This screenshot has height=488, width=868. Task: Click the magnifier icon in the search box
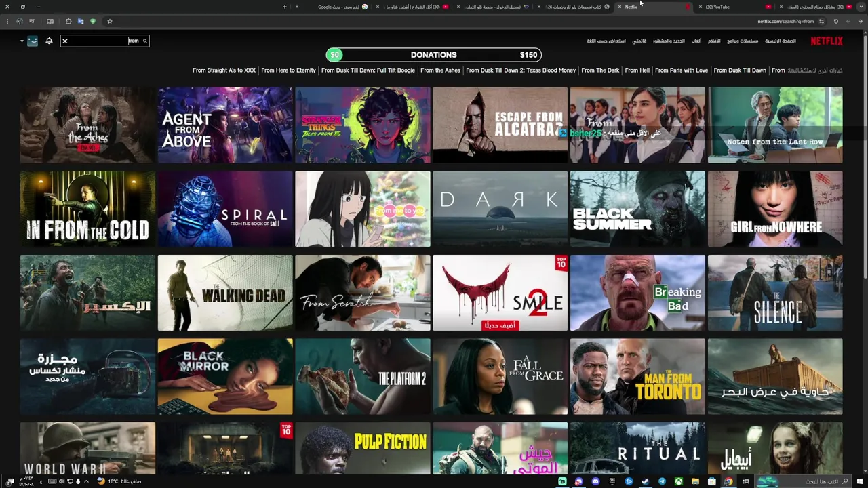tap(144, 41)
